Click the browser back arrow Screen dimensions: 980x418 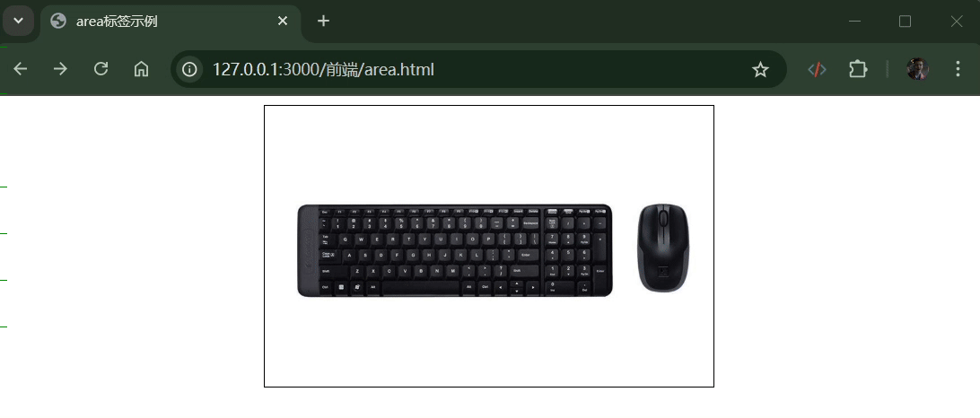coord(20,69)
